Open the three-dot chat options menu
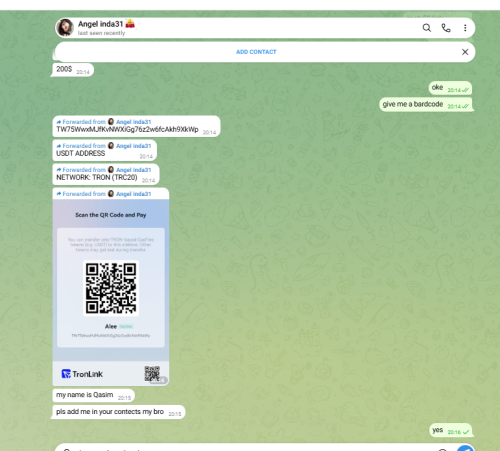Image resolution: width=500 pixels, height=451 pixels. coord(465,28)
